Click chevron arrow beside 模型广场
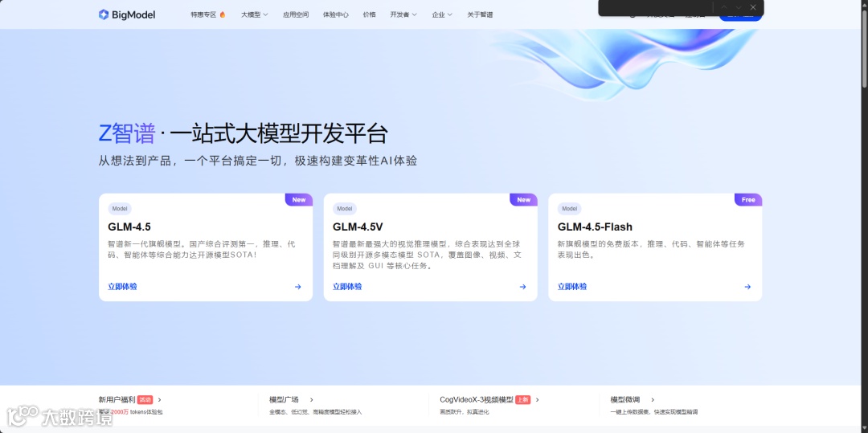The width and height of the screenshot is (868, 433). pos(312,400)
